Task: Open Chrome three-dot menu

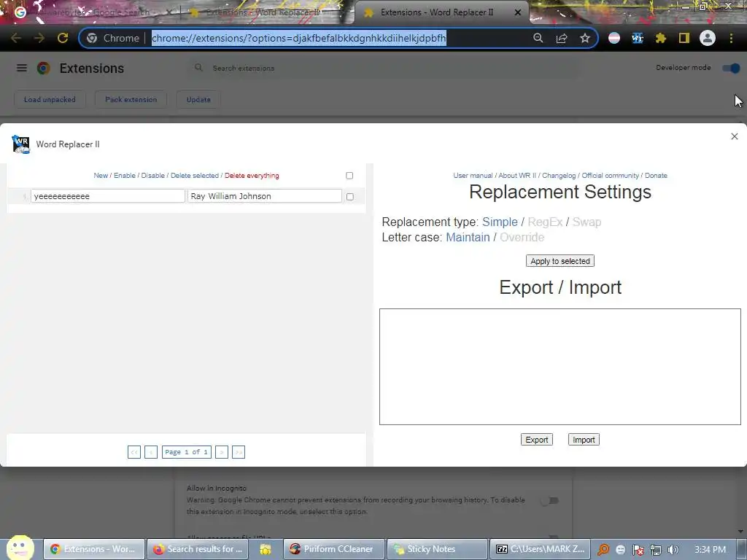Action: coord(731,38)
